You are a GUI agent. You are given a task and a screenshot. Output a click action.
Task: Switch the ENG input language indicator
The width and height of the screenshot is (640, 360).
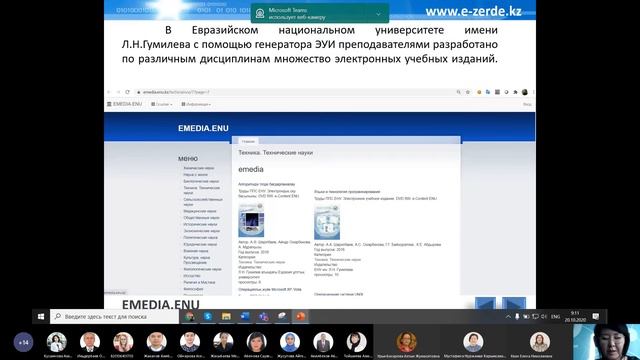coord(556,317)
